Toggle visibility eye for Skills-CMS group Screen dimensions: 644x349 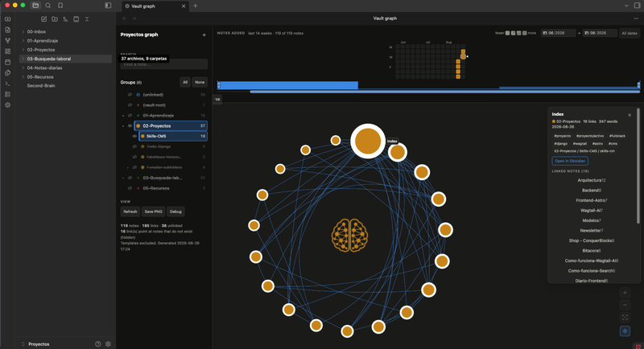[x=134, y=136]
